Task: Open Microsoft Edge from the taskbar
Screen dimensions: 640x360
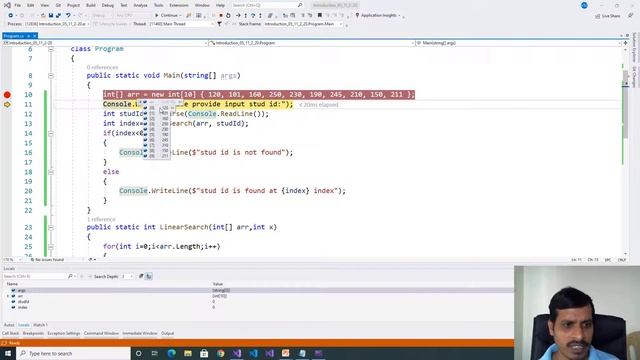Action: [171, 353]
